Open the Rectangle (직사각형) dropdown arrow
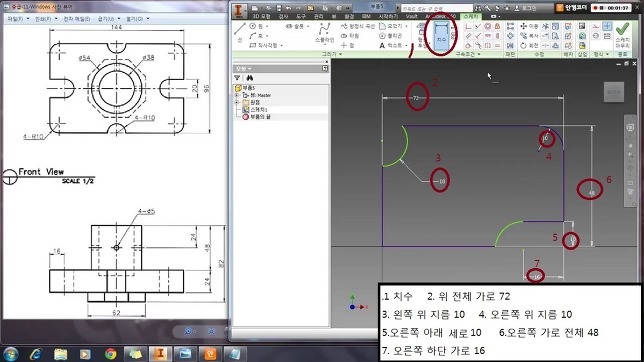This screenshot has width=644, height=362. 282,45
